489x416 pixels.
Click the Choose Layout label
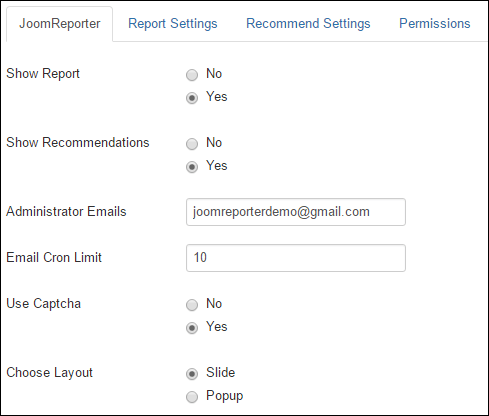[x=50, y=373]
